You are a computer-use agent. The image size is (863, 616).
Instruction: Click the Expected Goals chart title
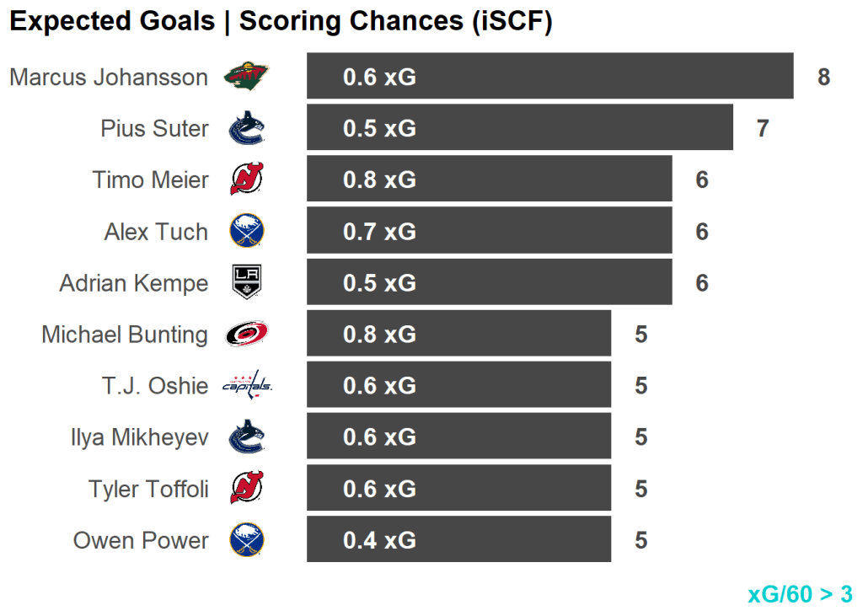[x=281, y=22]
